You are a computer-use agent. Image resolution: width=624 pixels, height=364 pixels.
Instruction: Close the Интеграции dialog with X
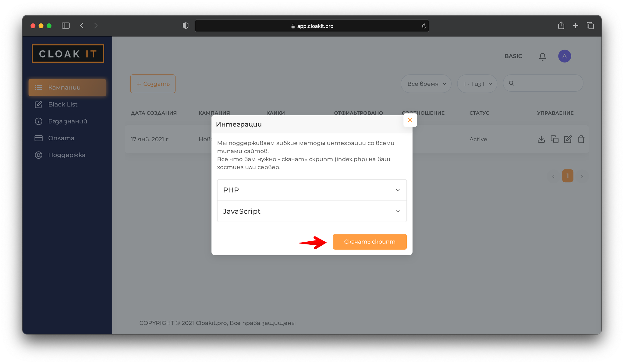tap(410, 120)
